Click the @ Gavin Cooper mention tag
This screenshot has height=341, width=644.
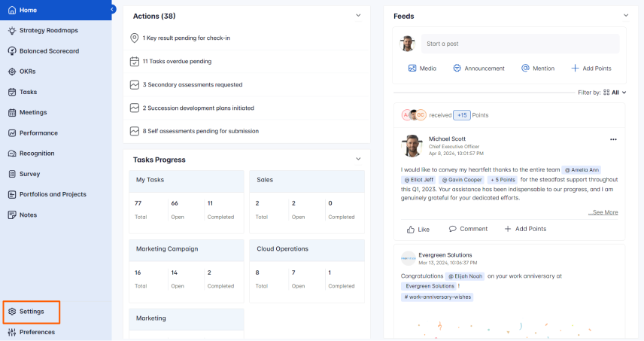(x=461, y=180)
